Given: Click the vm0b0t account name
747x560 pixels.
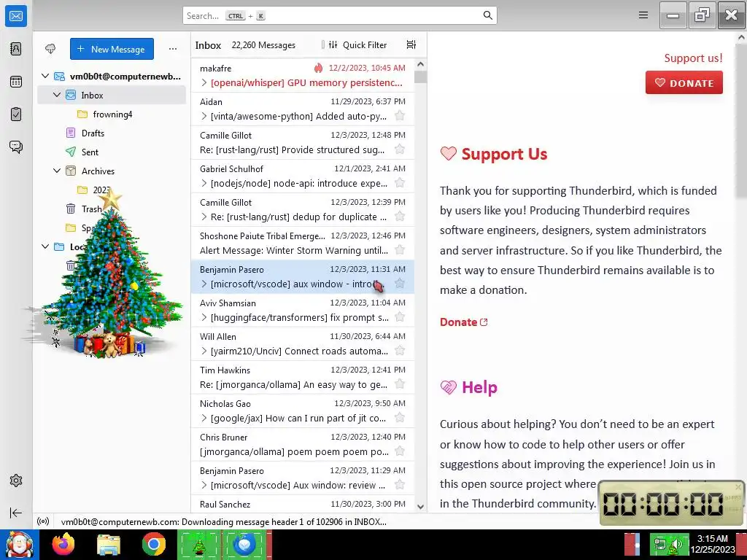Looking at the screenshot, I should [125, 76].
